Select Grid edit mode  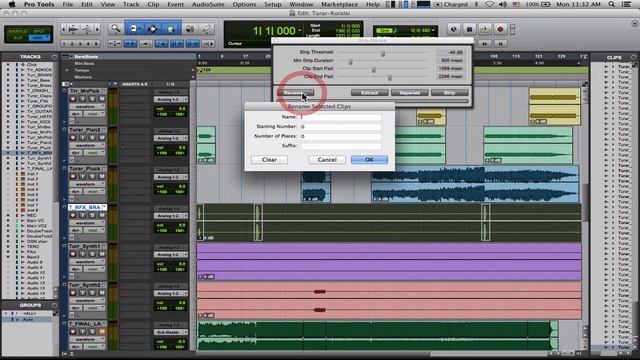39,38
